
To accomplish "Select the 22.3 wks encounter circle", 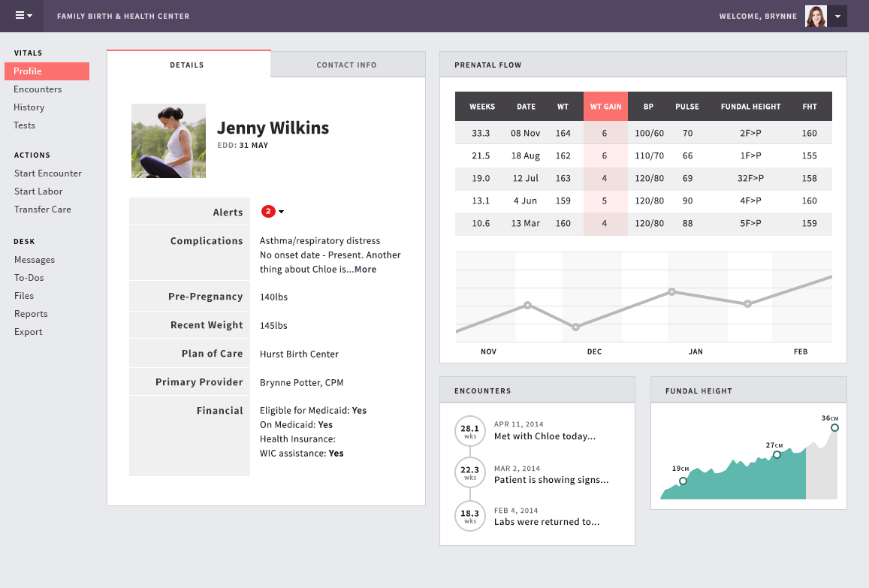I will click(470, 473).
